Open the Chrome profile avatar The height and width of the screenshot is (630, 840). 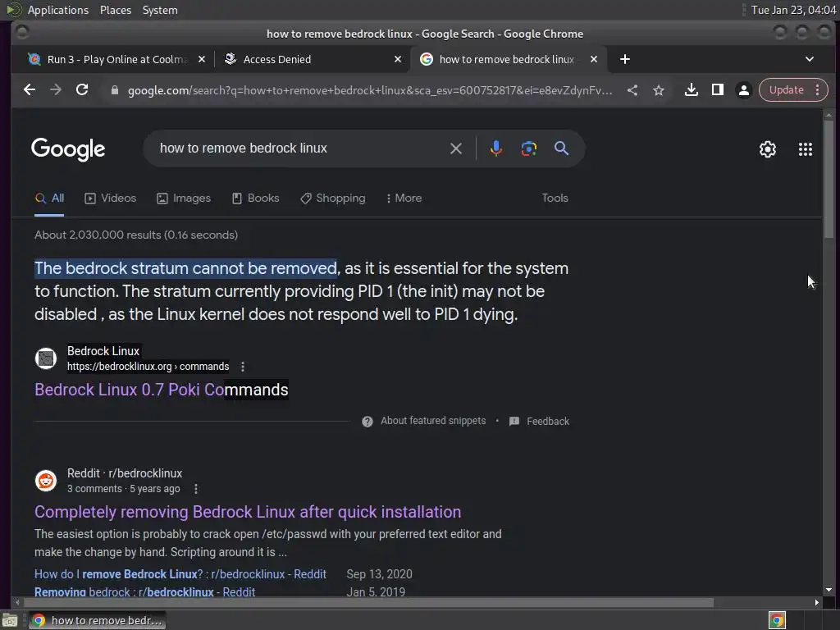coord(743,90)
